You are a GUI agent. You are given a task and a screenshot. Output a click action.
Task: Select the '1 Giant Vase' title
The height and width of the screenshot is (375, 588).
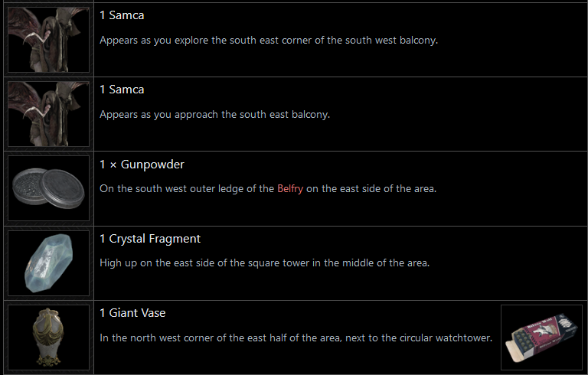(132, 313)
